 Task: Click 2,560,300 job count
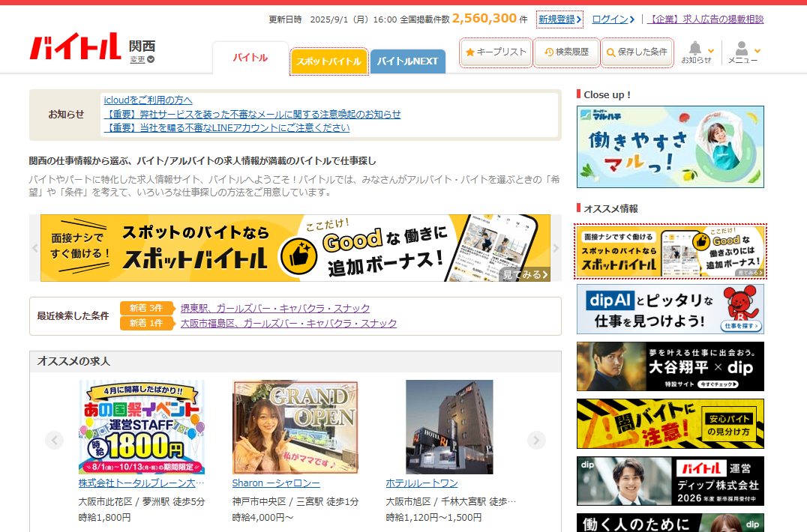point(484,19)
